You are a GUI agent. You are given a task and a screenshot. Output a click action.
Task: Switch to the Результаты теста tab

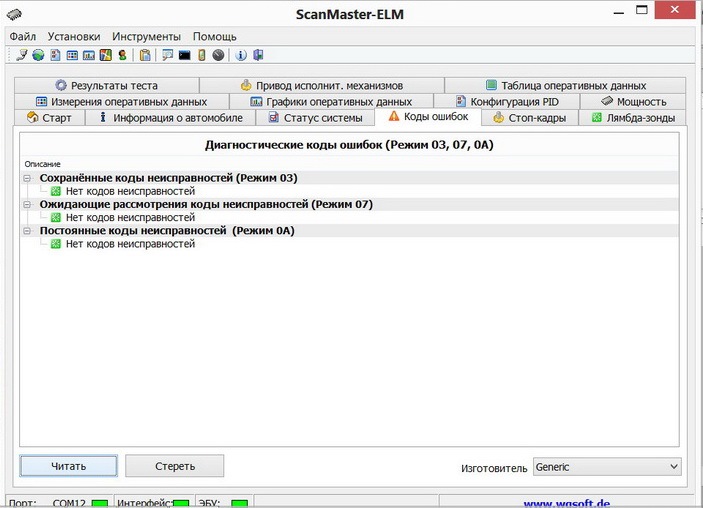[x=107, y=85]
